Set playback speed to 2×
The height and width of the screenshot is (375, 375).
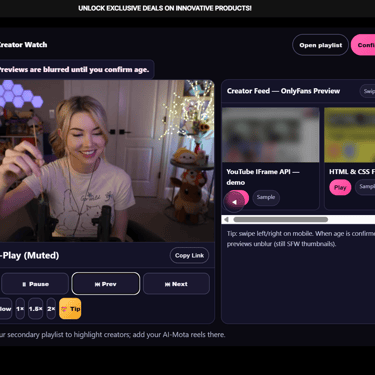[51, 309]
